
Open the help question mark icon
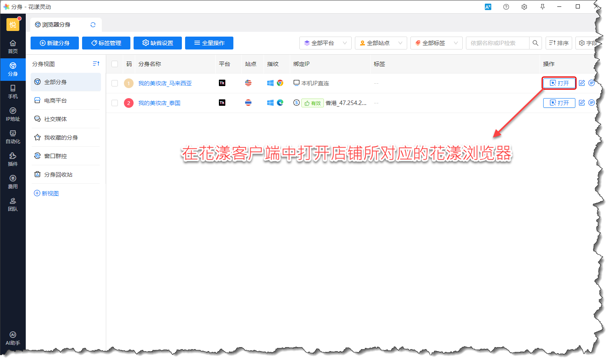tap(506, 7)
